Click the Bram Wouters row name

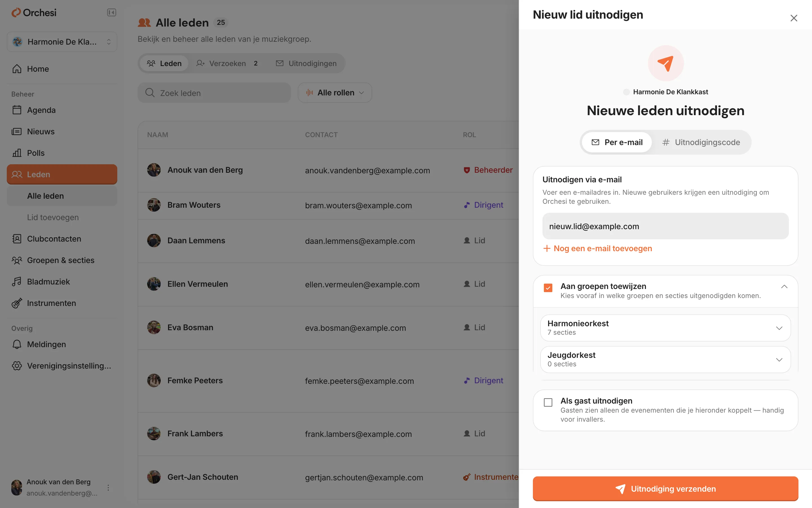pos(194,205)
